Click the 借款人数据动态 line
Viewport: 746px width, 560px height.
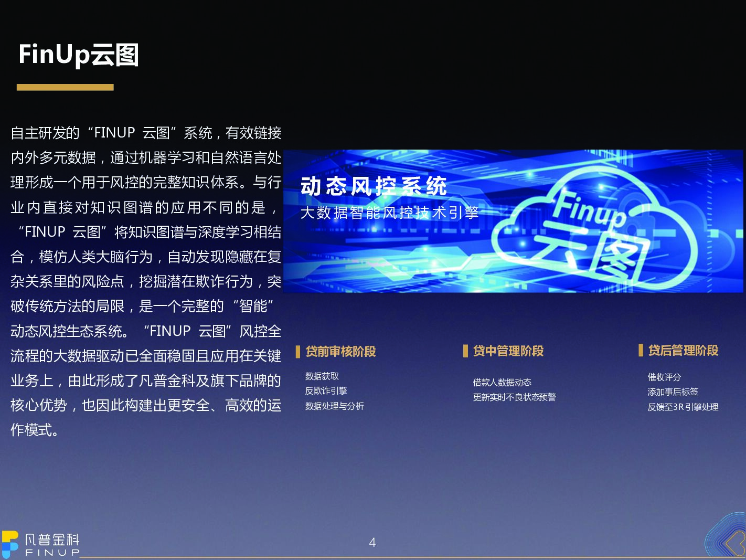(502, 383)
